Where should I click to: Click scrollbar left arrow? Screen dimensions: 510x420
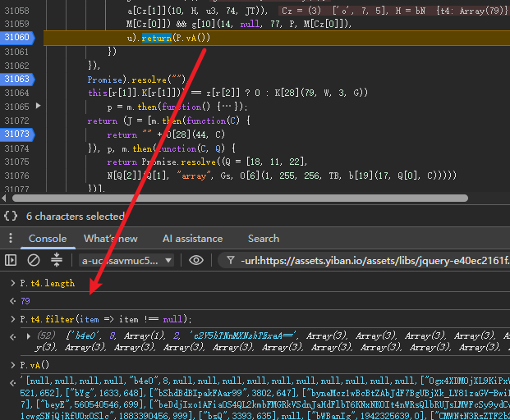[x=3, y=199]
